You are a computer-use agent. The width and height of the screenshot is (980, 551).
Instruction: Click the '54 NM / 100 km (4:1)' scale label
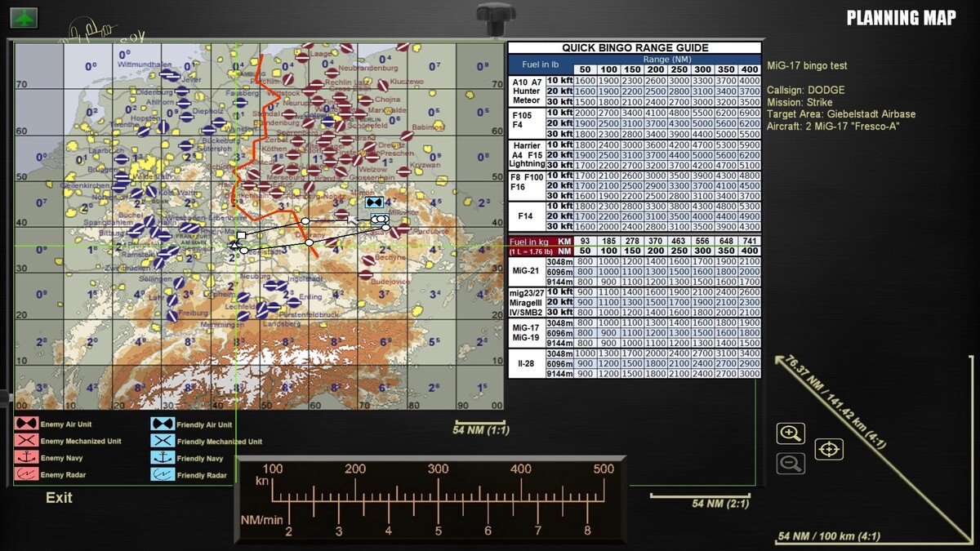point(829,536)
